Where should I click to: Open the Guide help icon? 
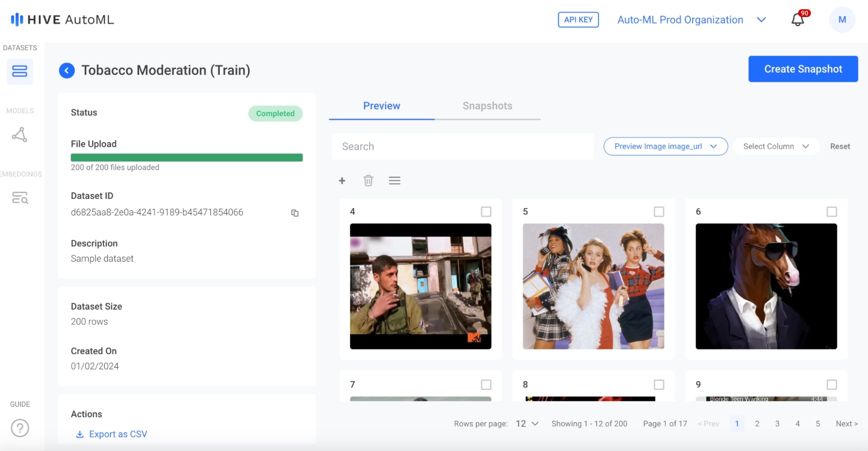click(x=20, y=428)
